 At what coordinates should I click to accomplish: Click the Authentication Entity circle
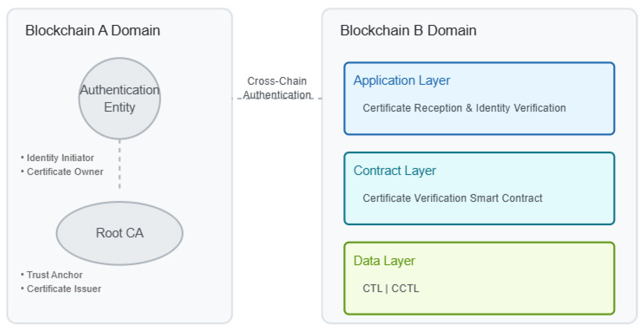120,98
